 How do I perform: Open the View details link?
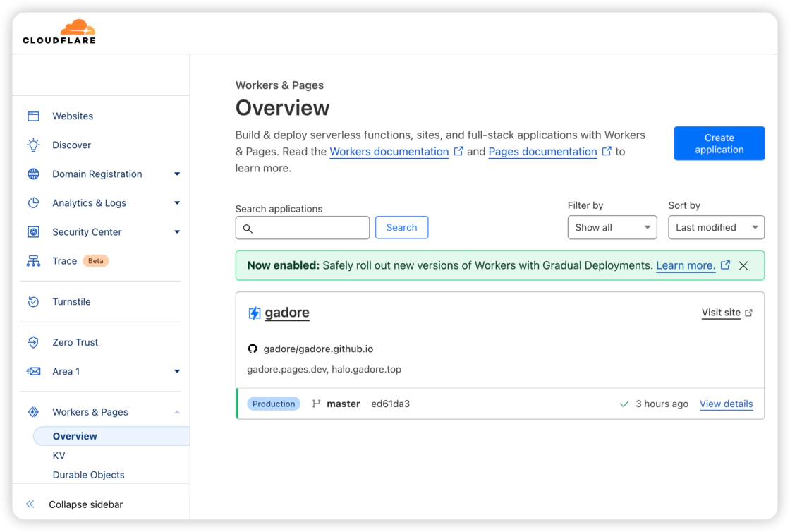pos(726,404)
